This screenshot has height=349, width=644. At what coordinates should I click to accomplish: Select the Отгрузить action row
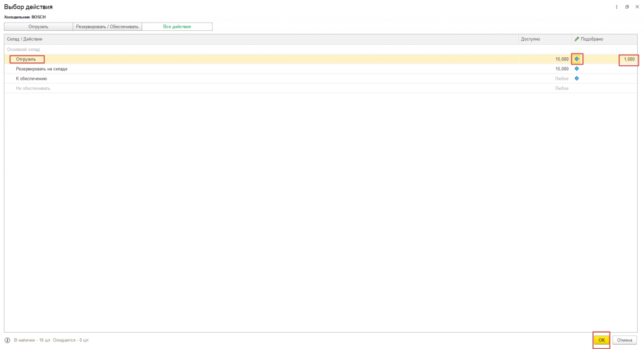pos(320,59)
